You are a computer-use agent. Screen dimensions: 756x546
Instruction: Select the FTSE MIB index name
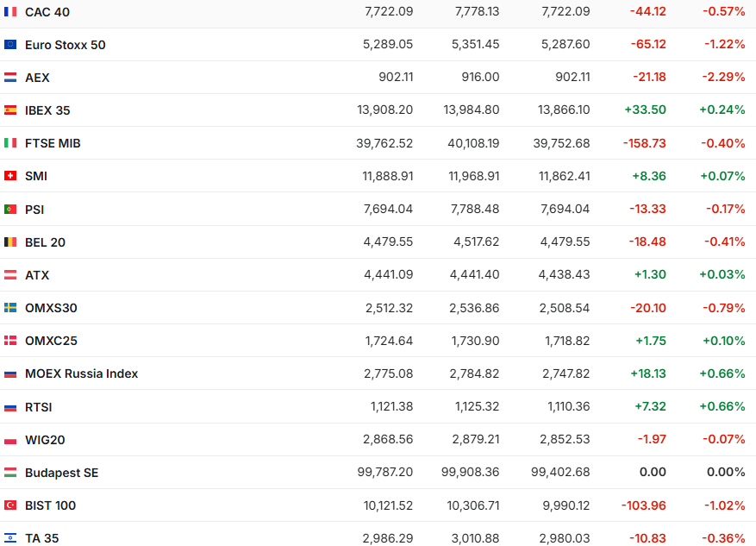point(53,143)
